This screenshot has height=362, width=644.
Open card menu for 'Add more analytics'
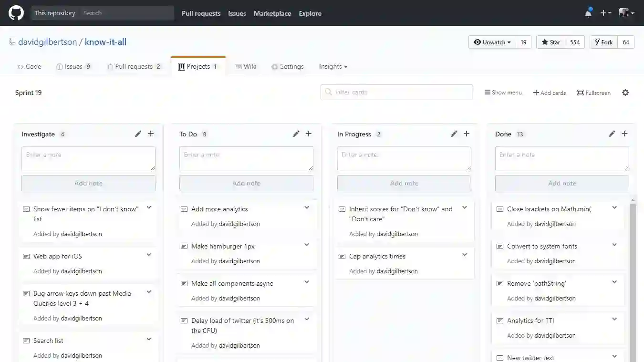[307, 207]
